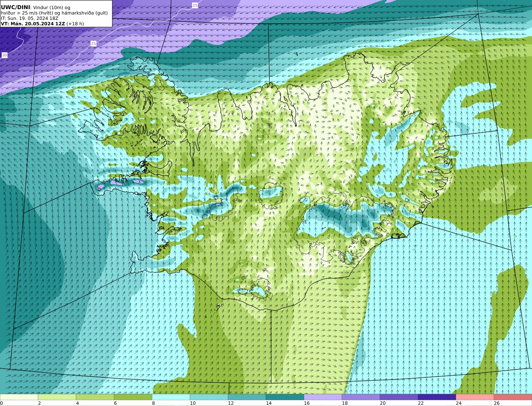Viewport: 532px width, 406px height.
Task: Pick the violet 20–22 m/s legend swatch
Action: [x=399, y=397]
